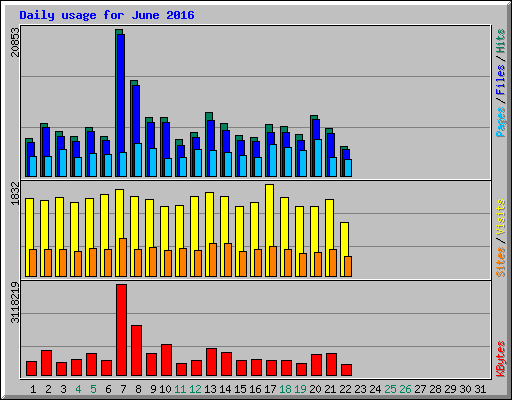Click day 10 on the x-axis
The height and width of the screenshot is (400, 512).
[165, 389]
